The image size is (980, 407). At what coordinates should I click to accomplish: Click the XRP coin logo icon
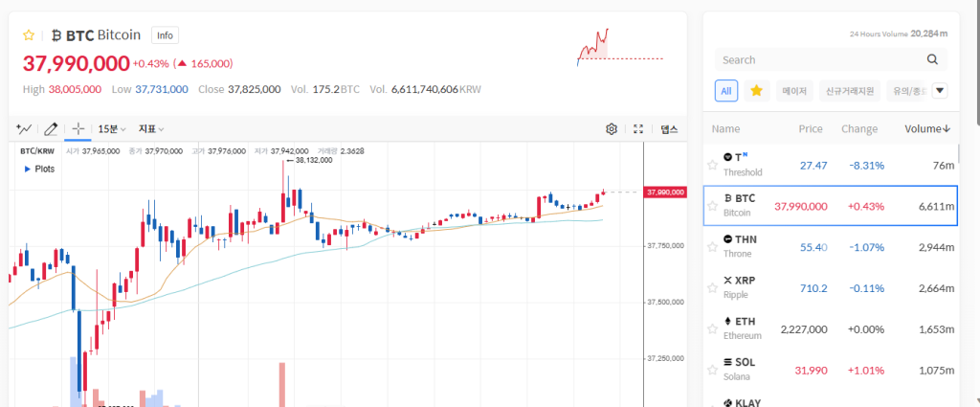727,280
